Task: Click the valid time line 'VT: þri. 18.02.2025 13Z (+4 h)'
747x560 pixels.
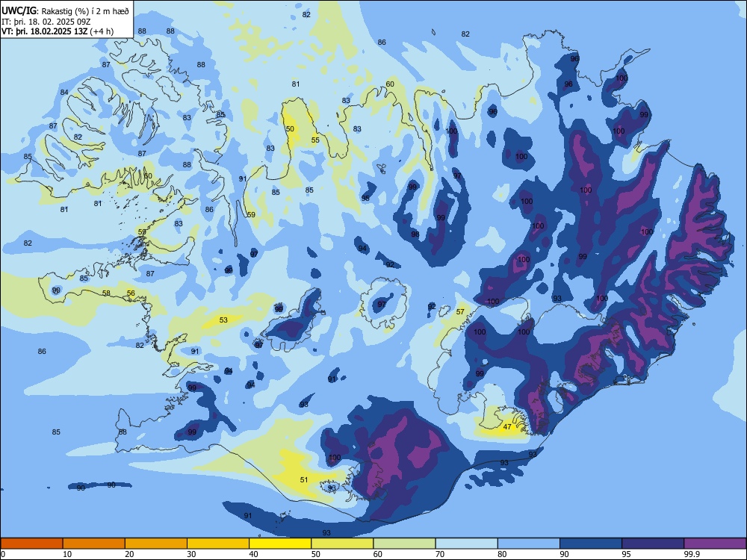Action: (x=58, y=32)
